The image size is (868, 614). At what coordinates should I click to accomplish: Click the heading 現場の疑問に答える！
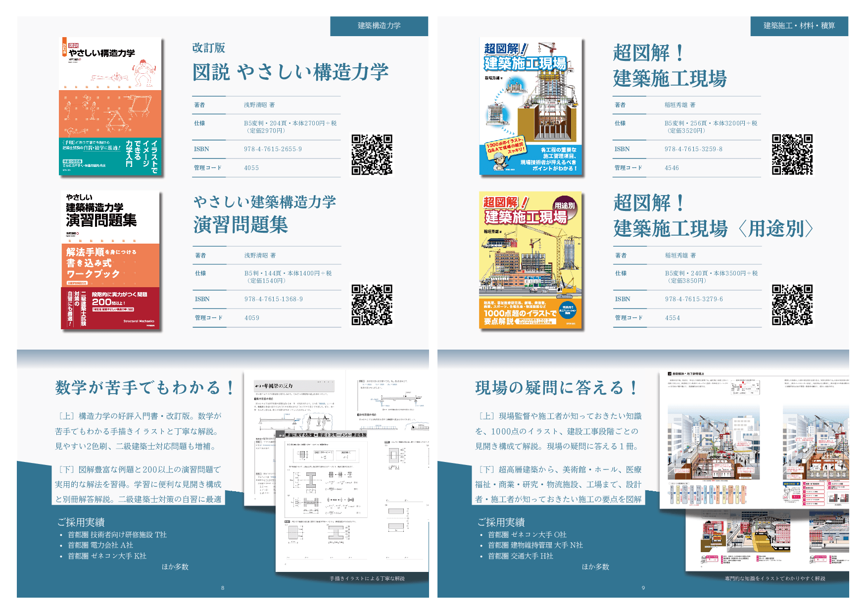click(557, 388)
